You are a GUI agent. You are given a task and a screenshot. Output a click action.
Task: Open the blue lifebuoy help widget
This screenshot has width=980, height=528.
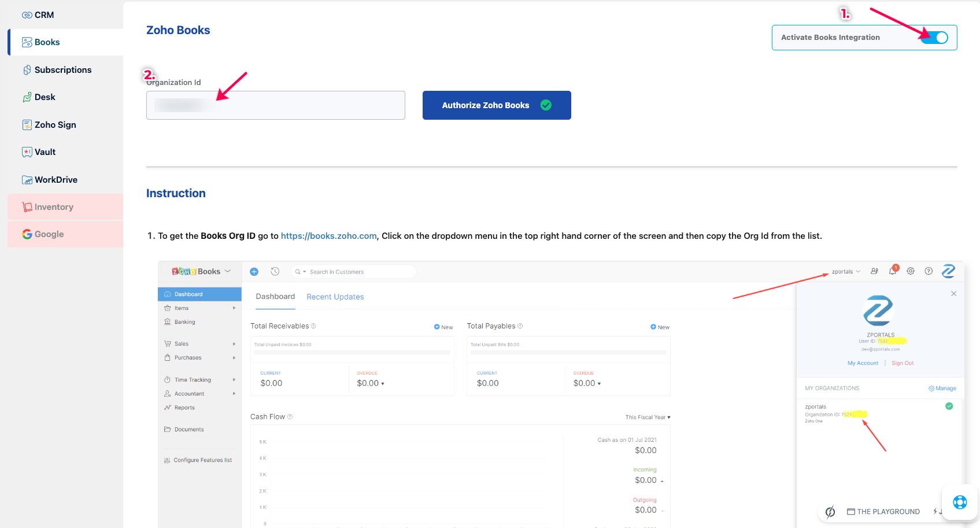tap(960, 502)
